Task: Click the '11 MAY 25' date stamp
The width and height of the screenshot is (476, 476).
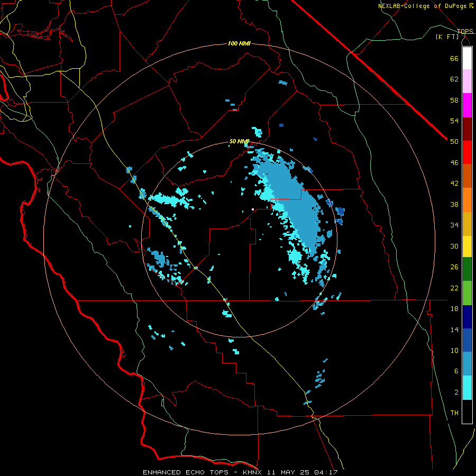Action: point(288,472)
